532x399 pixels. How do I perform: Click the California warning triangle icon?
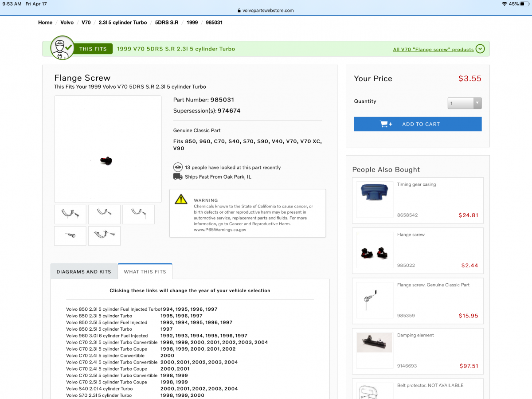[181, 199]
